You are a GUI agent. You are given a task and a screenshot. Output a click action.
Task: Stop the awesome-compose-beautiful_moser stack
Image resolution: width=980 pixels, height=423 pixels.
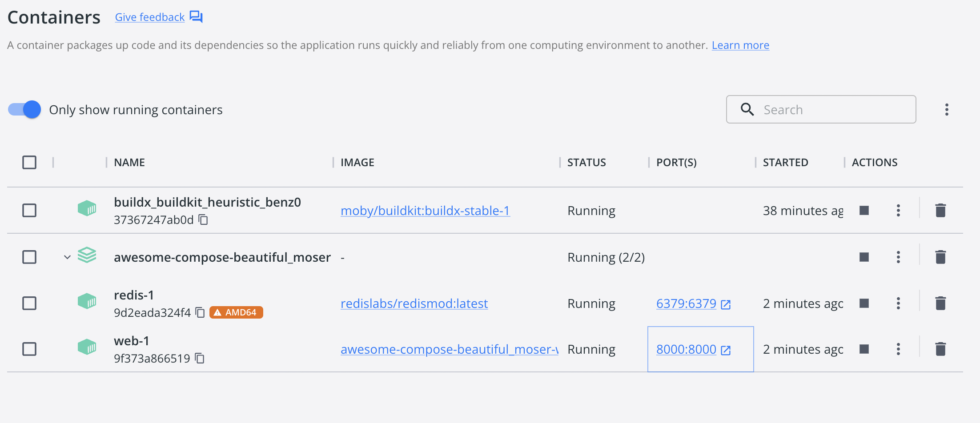click(x=864, y=257)
